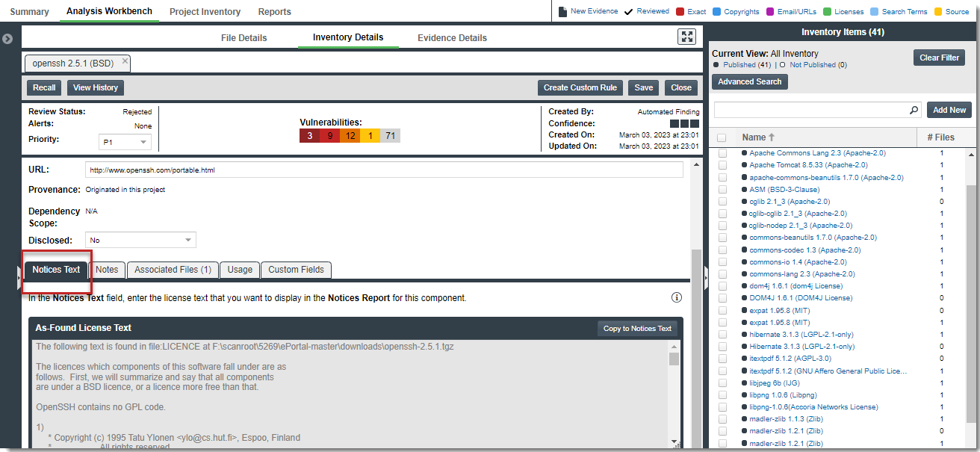Check the box for Apache Commons Lang 2.3
Image resolution: width=980 pixels, height=452 pixels.
(x=722, y=153)
